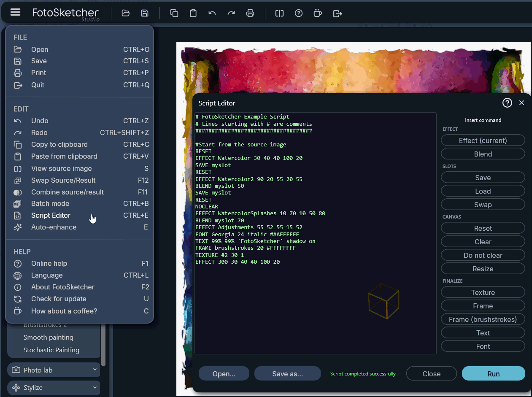Open Script Editor help icon
The image size is (532, 397).
pos(507,103)
